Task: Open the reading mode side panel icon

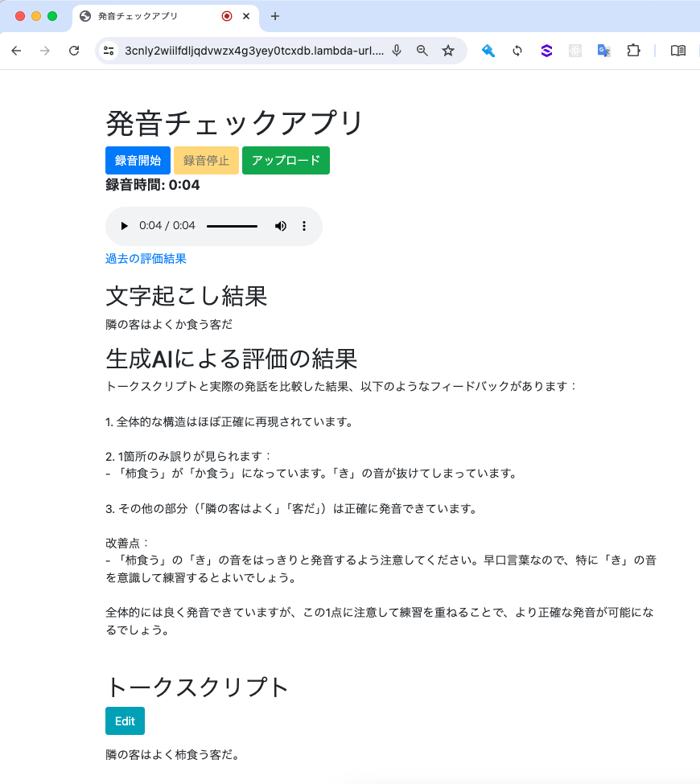Action: click(x=678, y=51)
